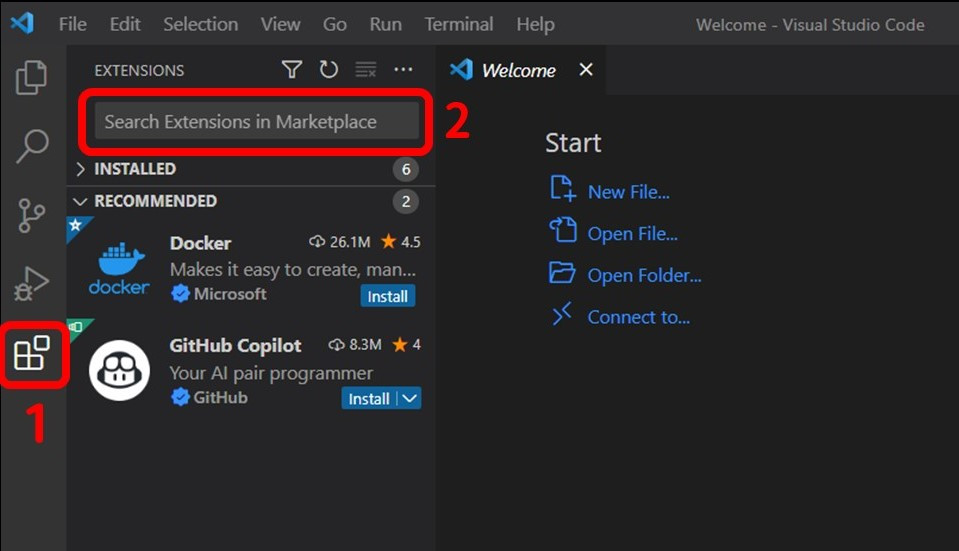Close the Welcome tab
Image resolution: width=959 pixels, height=551 pixels.
586,70
